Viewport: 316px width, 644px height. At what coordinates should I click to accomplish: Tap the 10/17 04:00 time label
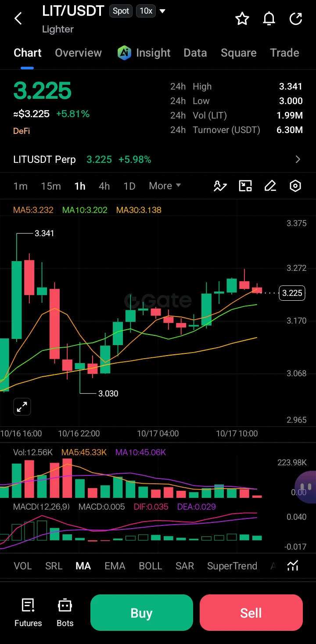tap(158, 434)
